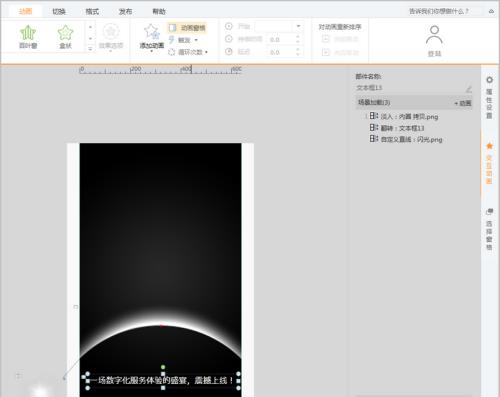Click the duration value field
Screen dimensions: 500x397
(x=282, y=39)
